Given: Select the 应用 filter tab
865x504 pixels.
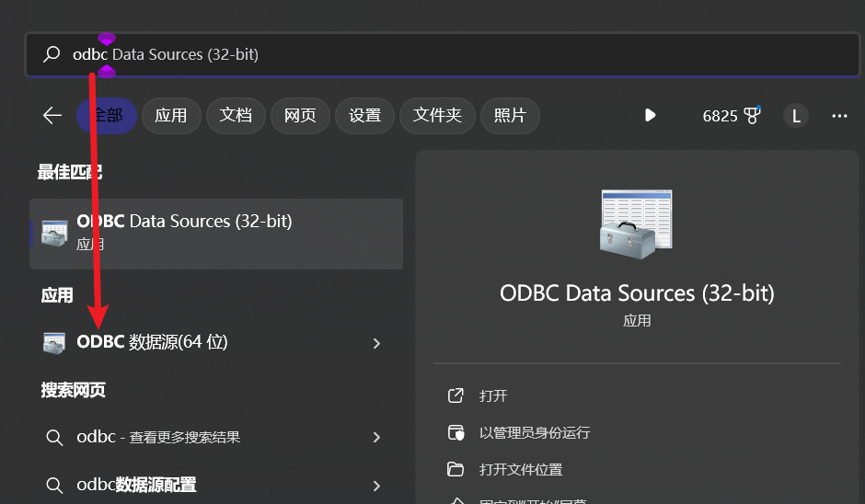Looking at the screenshot, I should [x=171, y=115].
